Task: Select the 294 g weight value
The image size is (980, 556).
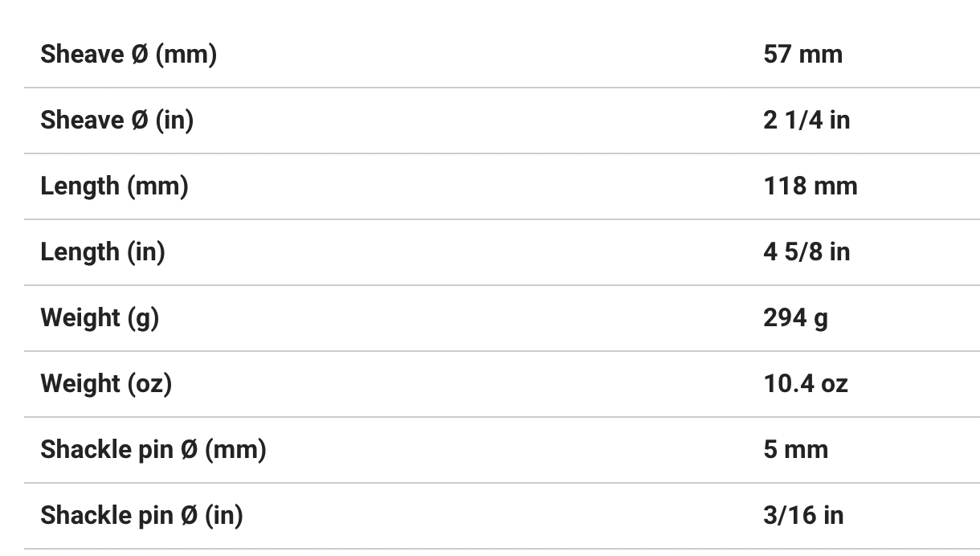Action: tap(795, 317)
